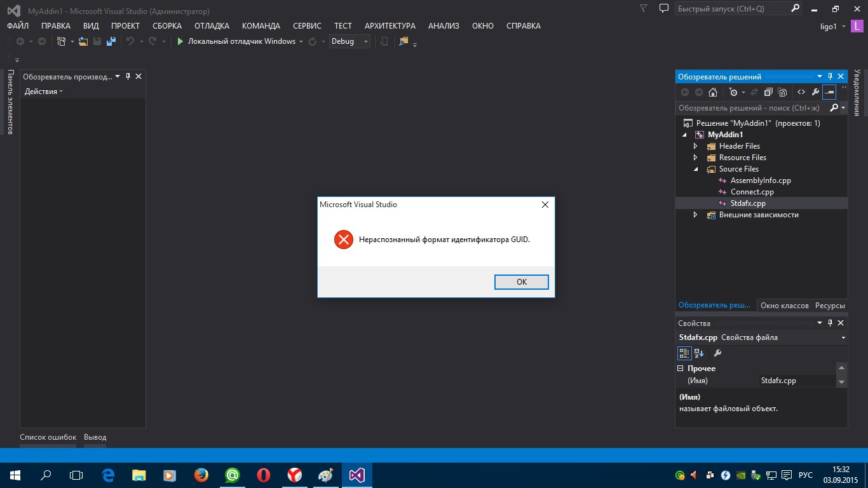Screen dimensions: 868x488
Task: Open the ПРАВКА menu
Action: click(x=56, y=26)
